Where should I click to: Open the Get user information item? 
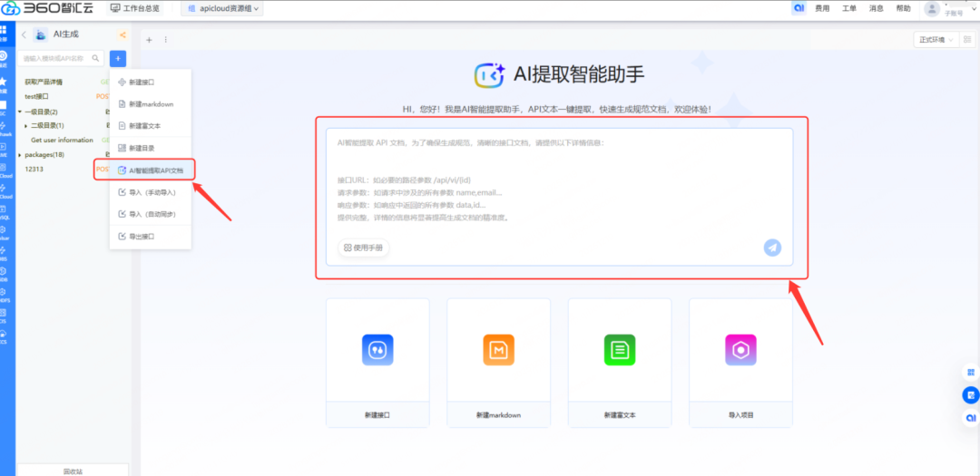click(x=62, y=140)
